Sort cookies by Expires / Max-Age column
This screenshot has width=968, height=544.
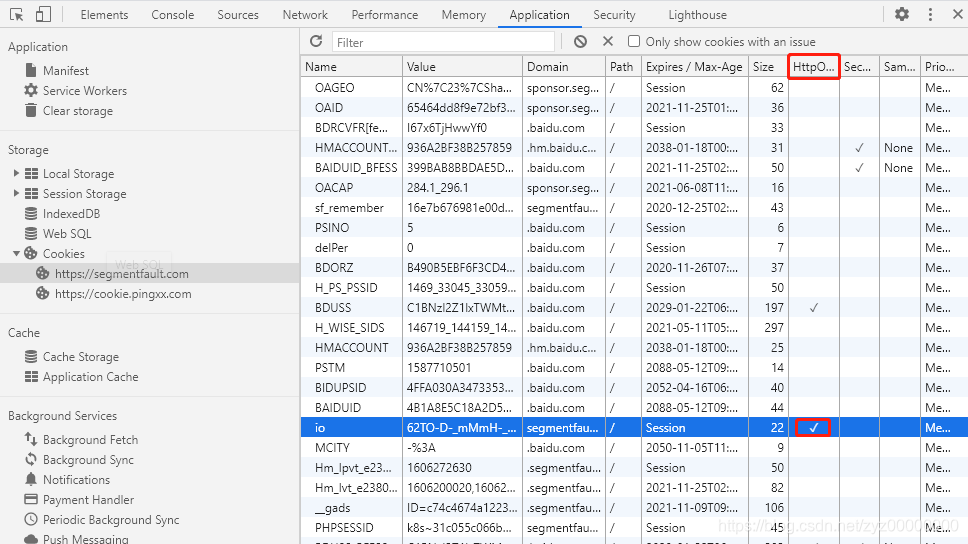click(x=695, y=67)
